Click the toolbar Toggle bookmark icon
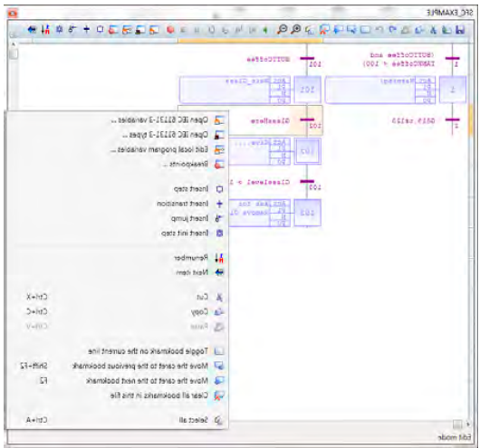Screen dimensions: 480x448 click(x=365, y=30)
